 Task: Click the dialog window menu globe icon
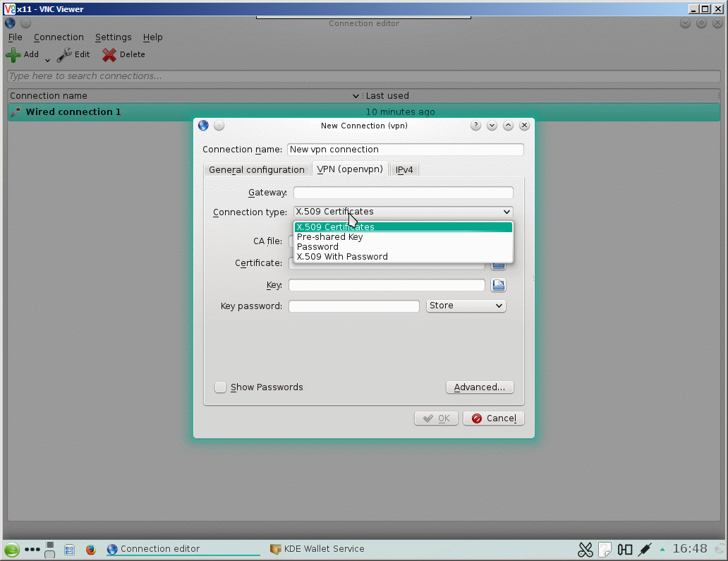point(203,126)
